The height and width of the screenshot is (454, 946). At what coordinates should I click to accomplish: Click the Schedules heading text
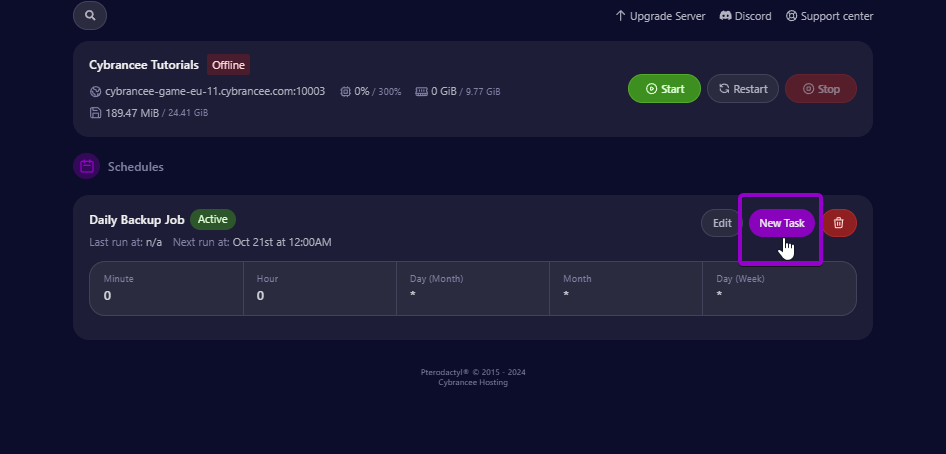click(136, 167)
